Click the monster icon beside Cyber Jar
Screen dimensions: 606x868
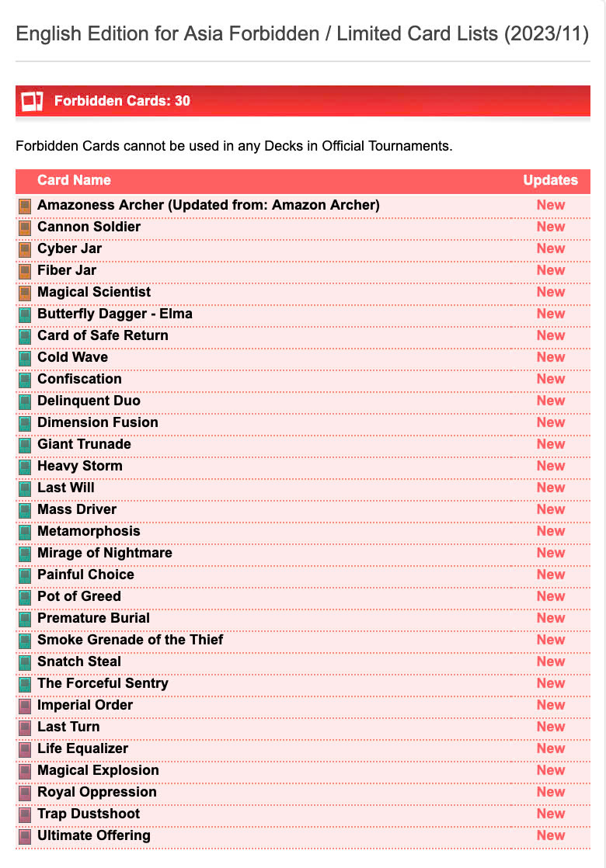pyautogui.click(x=25, y=249)
